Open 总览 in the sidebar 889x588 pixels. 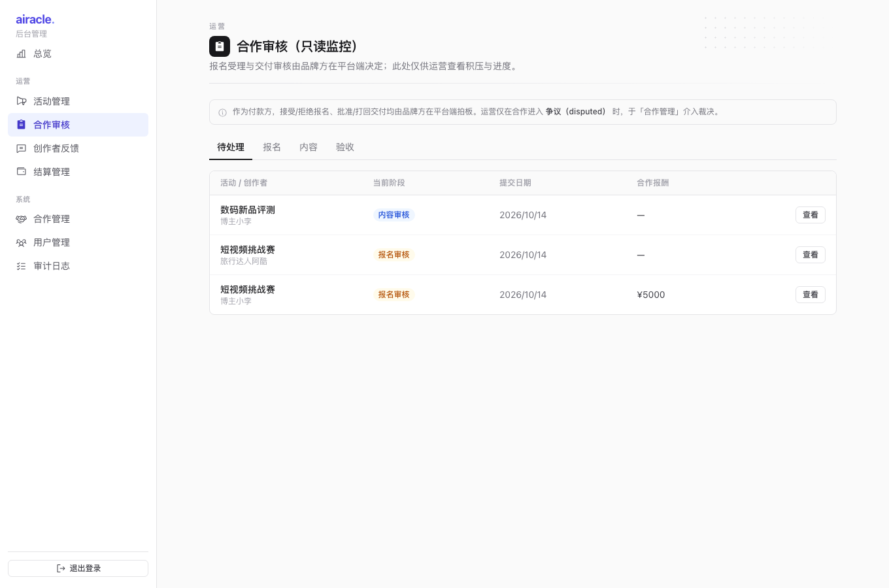pos(78,54)
